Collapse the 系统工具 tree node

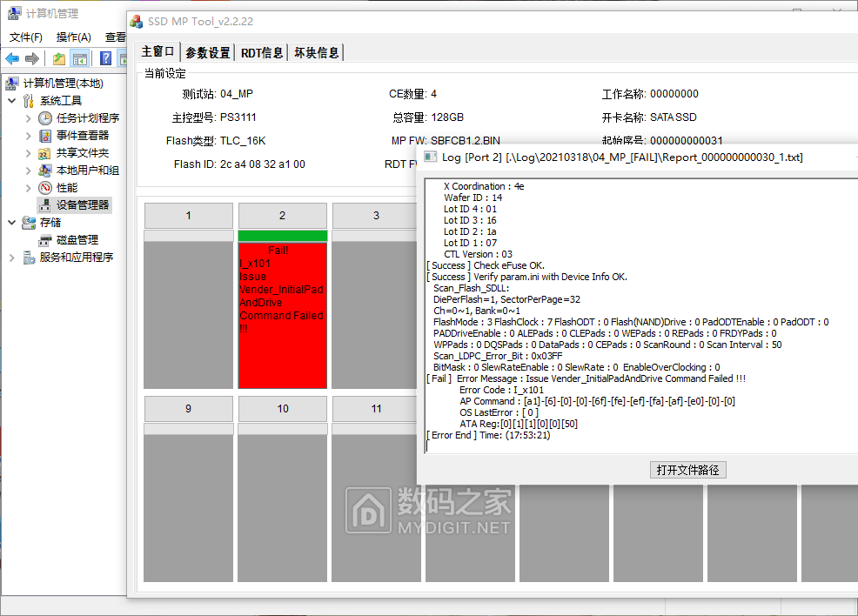(x=12, y=101)
